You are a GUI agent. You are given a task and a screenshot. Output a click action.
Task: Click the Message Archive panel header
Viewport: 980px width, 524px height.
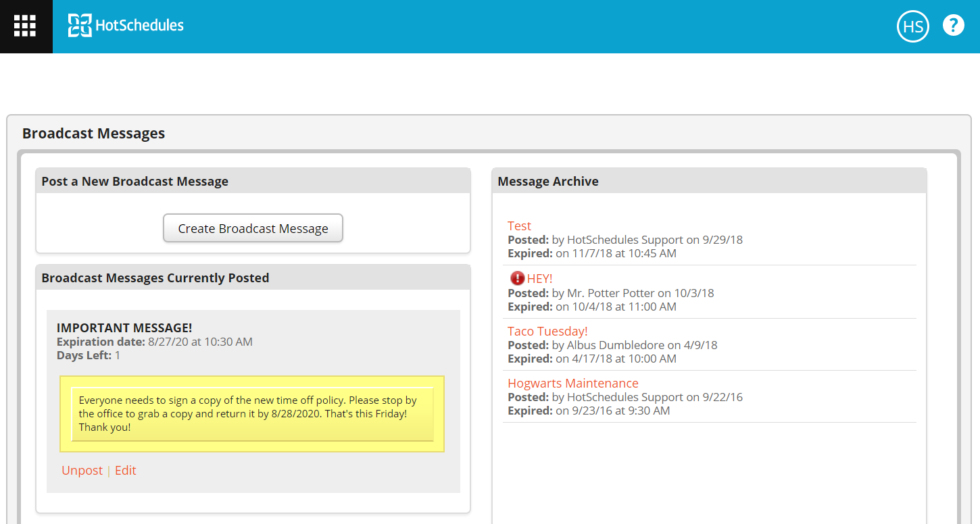(x=547, y=181)
